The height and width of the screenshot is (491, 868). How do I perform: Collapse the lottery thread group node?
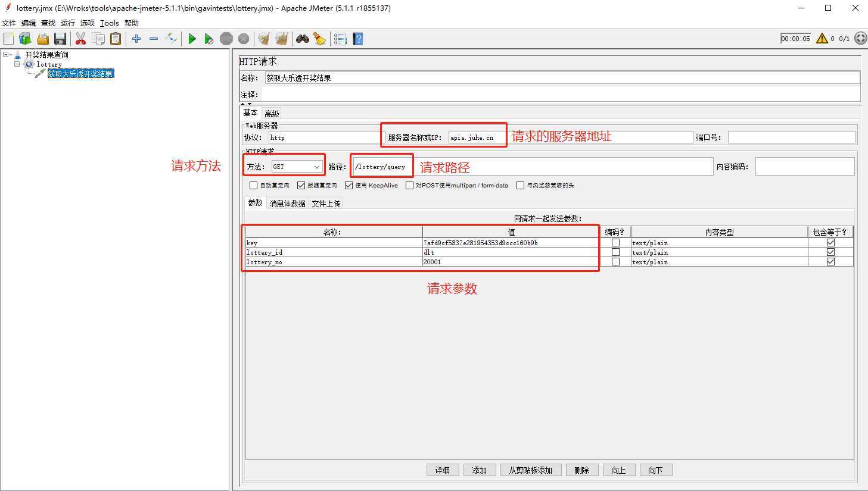point(17,64)
